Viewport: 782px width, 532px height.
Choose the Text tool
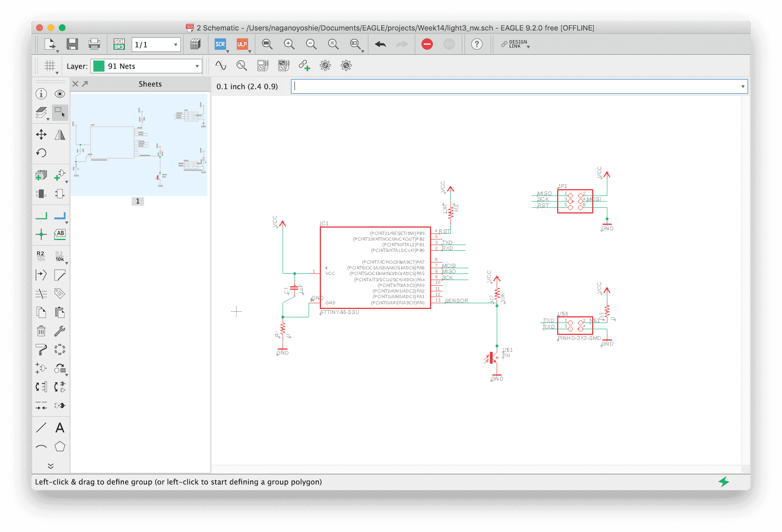coord(60,428)
